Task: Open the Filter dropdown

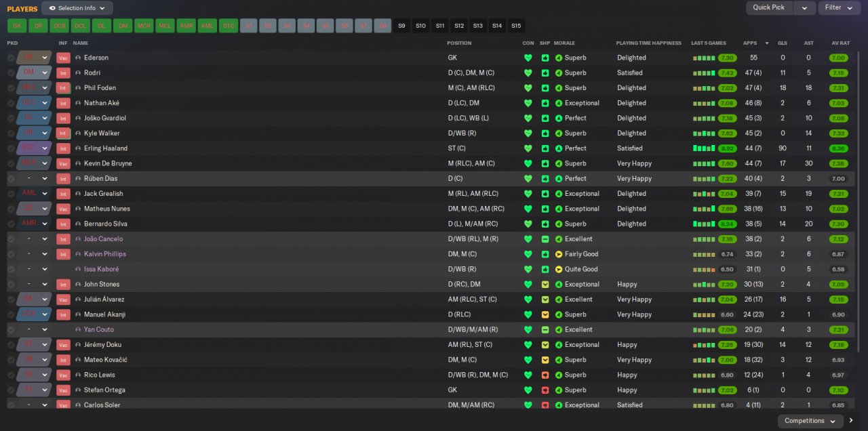Action: click(840, 8)
